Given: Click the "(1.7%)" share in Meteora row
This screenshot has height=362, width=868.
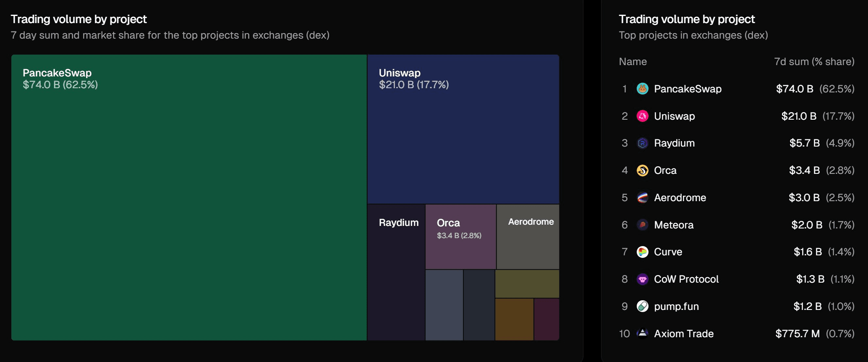Looking at the screenshot, I should pos(841,225).
